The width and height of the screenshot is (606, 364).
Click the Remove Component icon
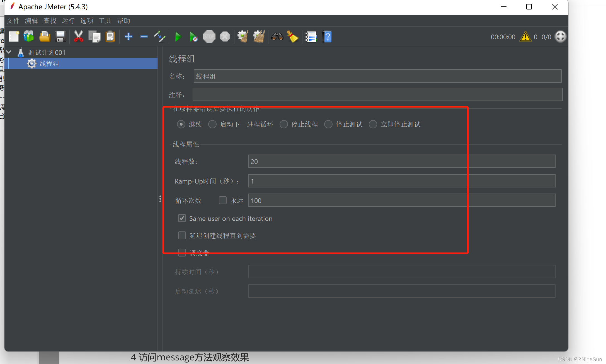coord(144,36)
